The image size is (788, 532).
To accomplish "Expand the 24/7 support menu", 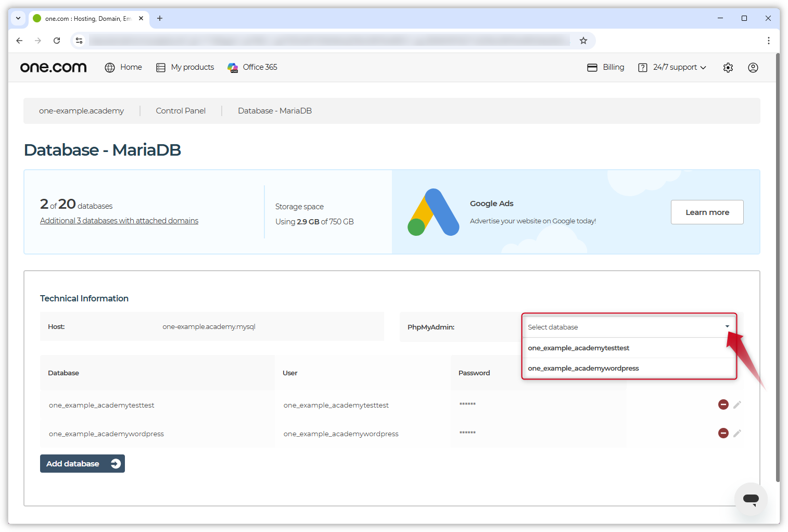I will (x=672, y=67).
